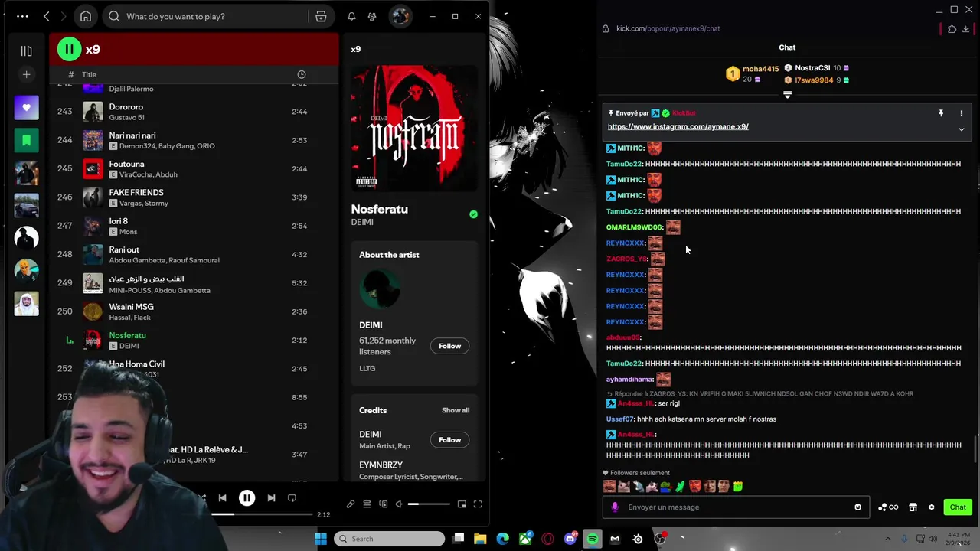Follow DEIMI in About the artist
This screenshot has height=551, width=980.
pos(449,346)
